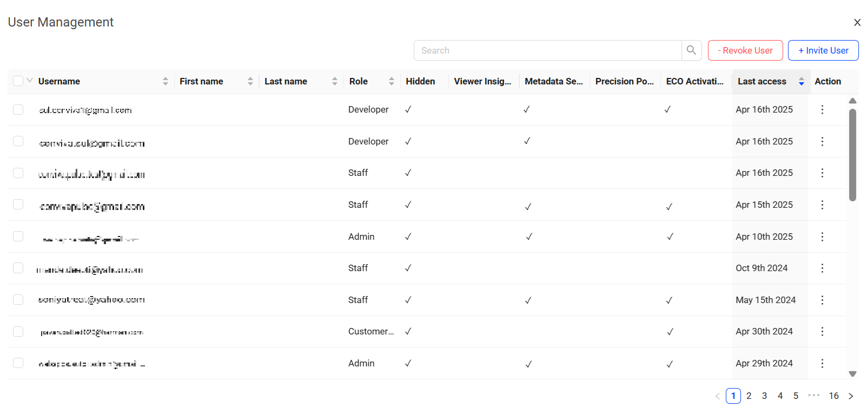
Task: Sort by First name column sorter
Action: coord(250,81)
